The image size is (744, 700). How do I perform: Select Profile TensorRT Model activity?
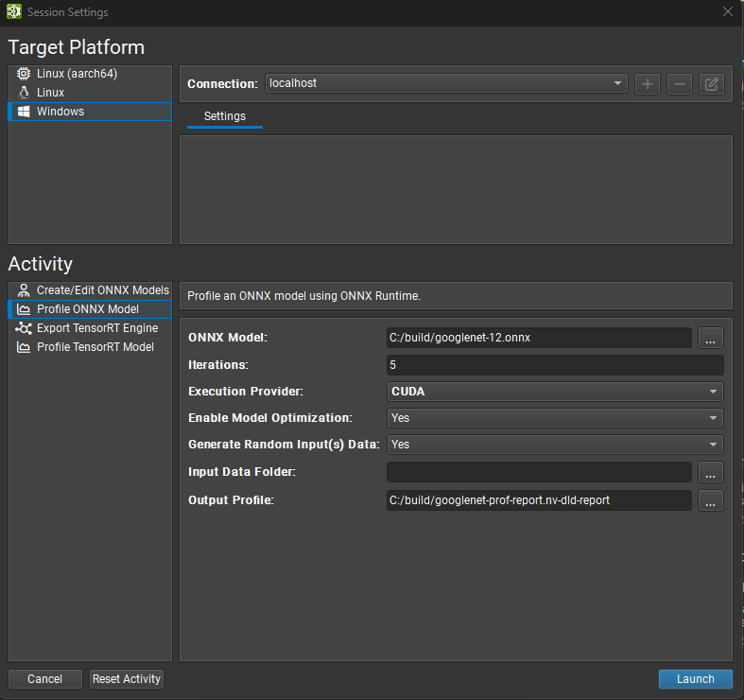pyautogui.click(x=90, y=347)
